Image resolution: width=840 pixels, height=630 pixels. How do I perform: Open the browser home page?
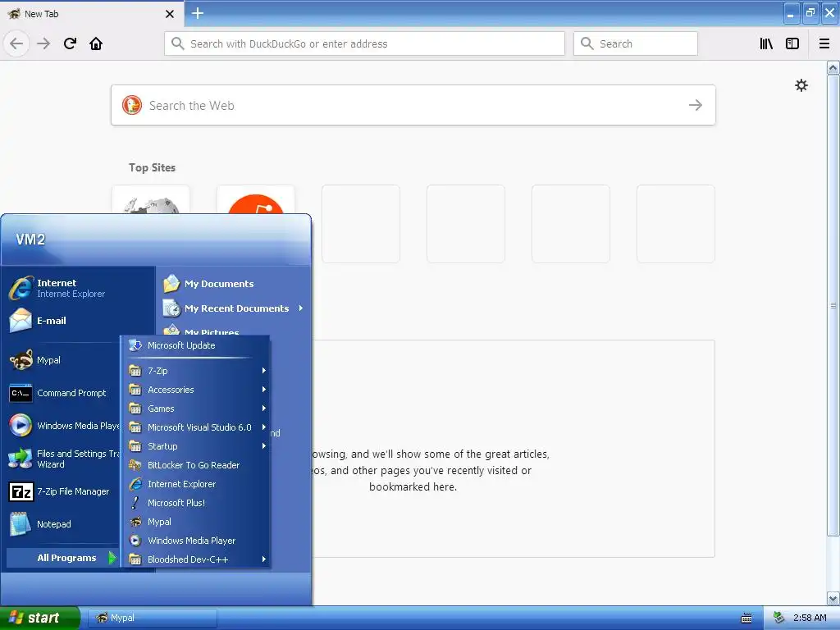coord(96,43)
